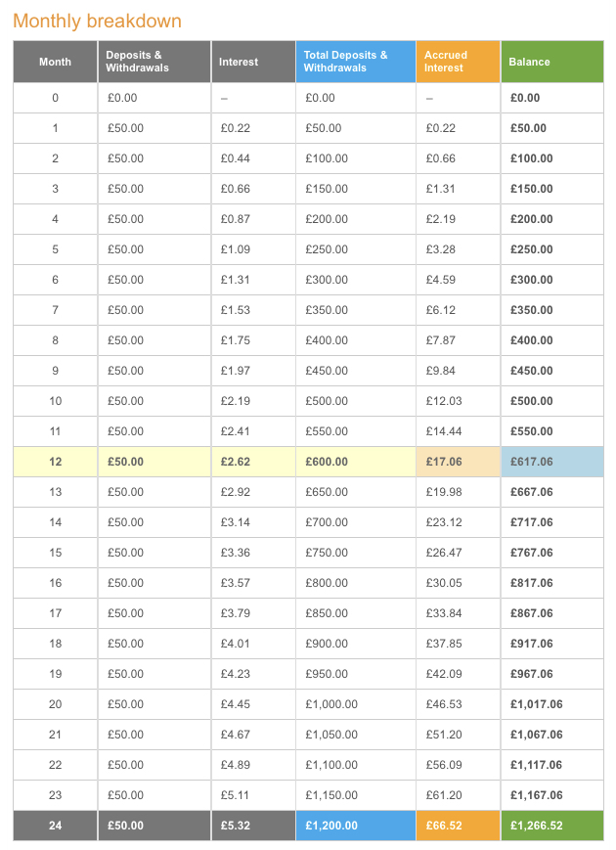The height and width of the screenshot is (850, 616).
Task: Click the final £1,266.52 balance cell
Action: pyautogui.click(x=552, y=826)
